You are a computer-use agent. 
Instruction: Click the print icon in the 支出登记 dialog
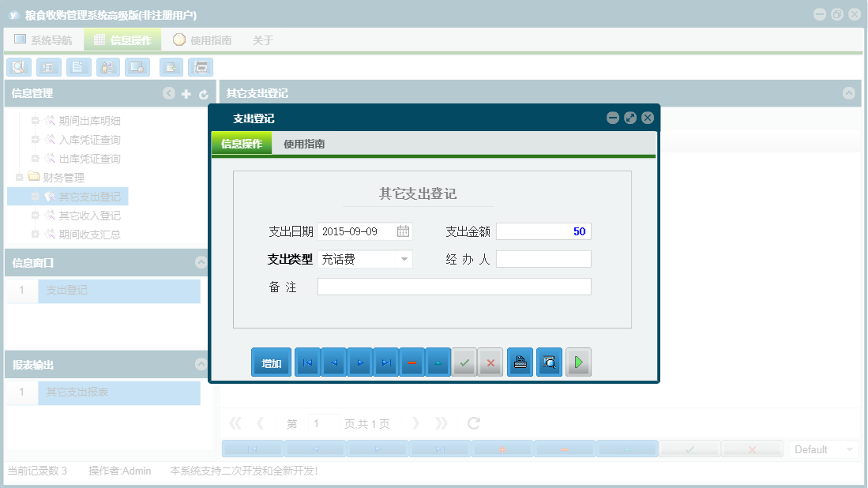tap(520, 362)
